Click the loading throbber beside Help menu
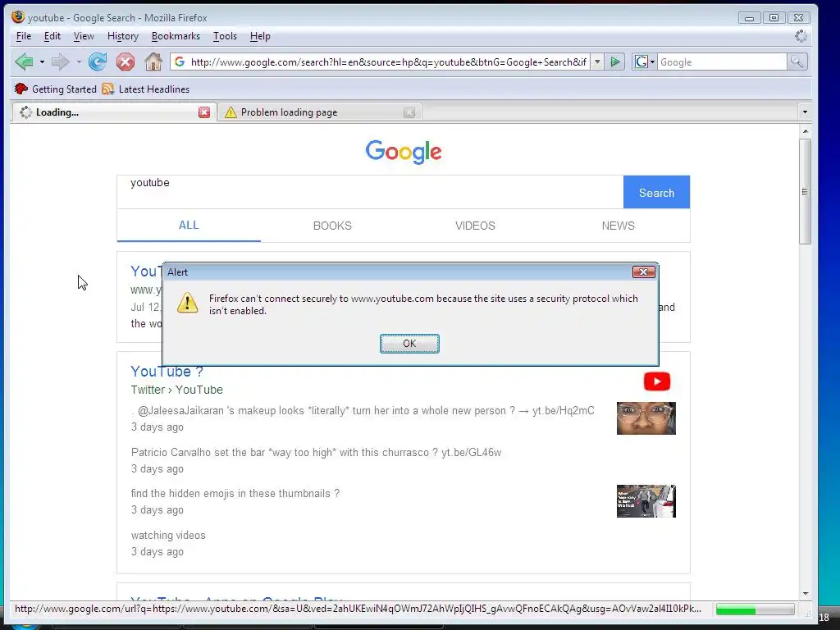Image resolution: width=840 pixels, height=630 pixels. (x=801, y=36)
